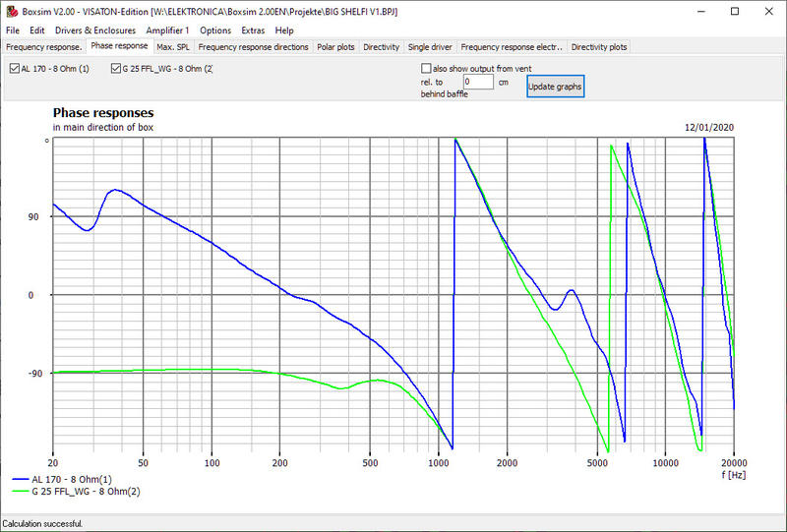Click the 10000 frequency axis label

point(665,463)
